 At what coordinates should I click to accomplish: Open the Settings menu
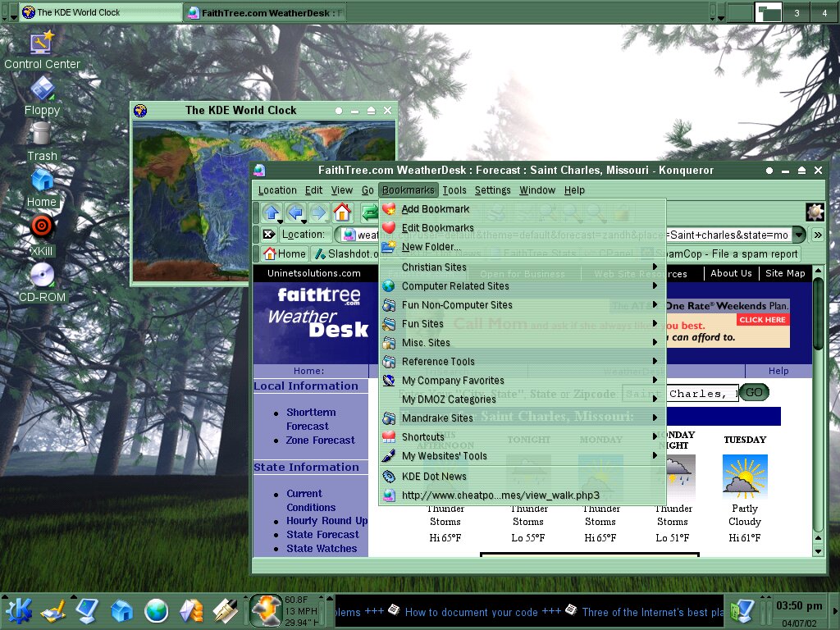[x=493, y=190]
